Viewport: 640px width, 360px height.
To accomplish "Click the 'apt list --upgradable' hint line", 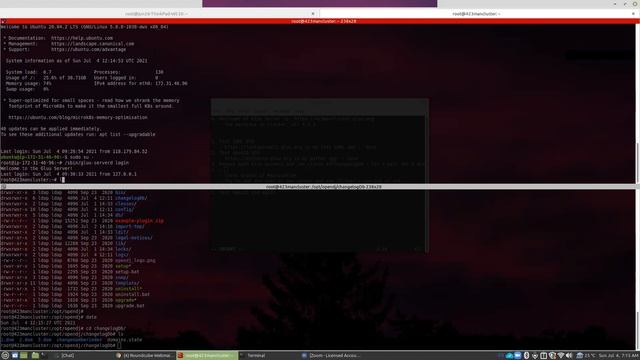I will 78,134.
